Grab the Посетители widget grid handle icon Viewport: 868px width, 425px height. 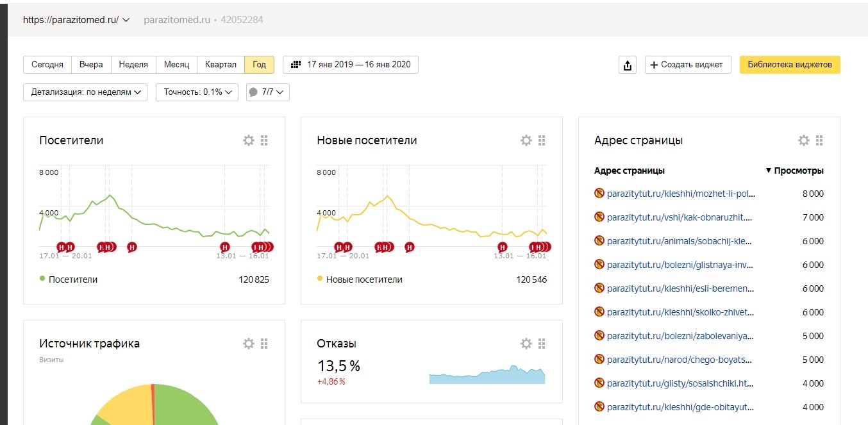coord(264,140)
